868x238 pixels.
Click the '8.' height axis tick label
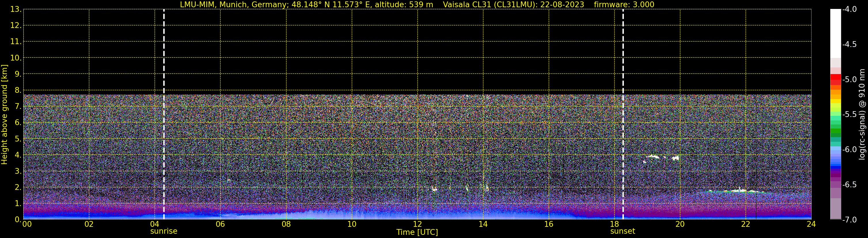pyautogui.click(x=18, y=90)
